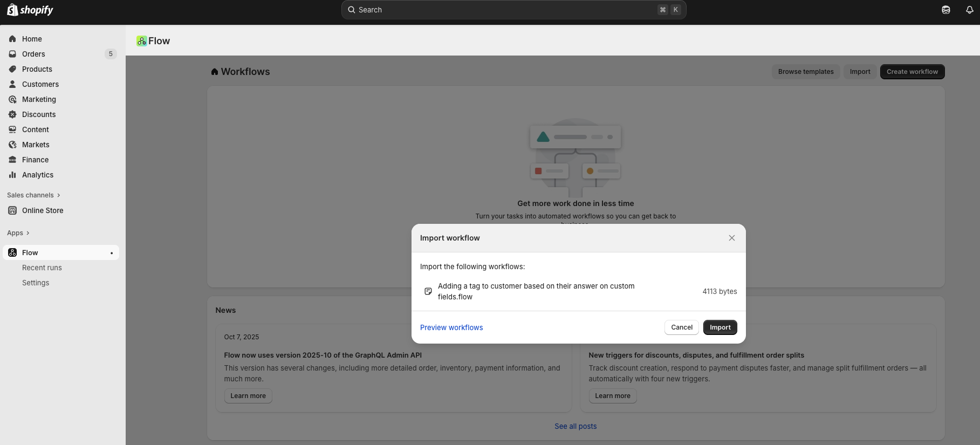Image resolution: width=980 pixels, height=445 pixels.
Task: Open the Discounts page in sidebar
Action: point(39,114)
